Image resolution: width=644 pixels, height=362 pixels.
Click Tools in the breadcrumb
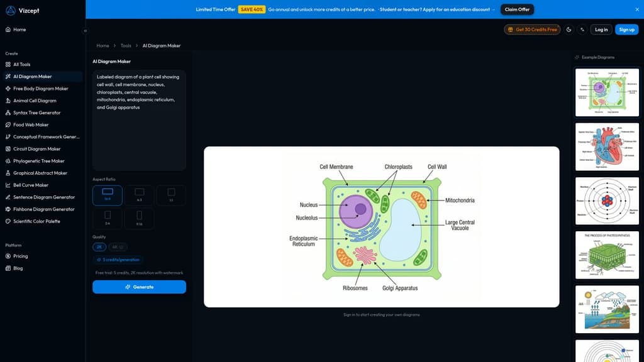coord(126,45)
